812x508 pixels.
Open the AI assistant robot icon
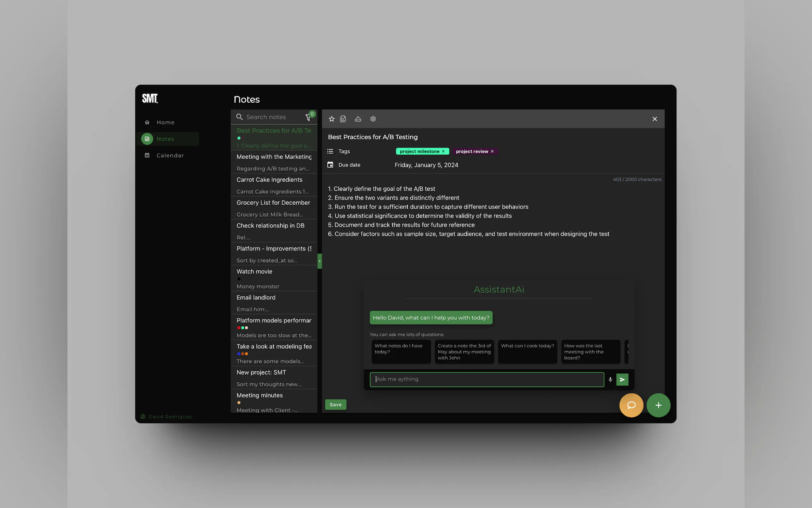[x=358, y=119]
